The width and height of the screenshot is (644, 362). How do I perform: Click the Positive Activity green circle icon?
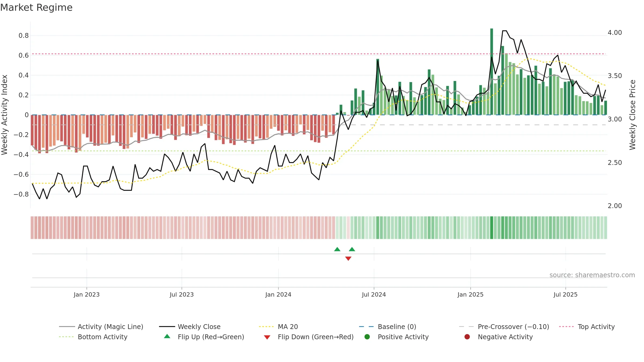367,337
